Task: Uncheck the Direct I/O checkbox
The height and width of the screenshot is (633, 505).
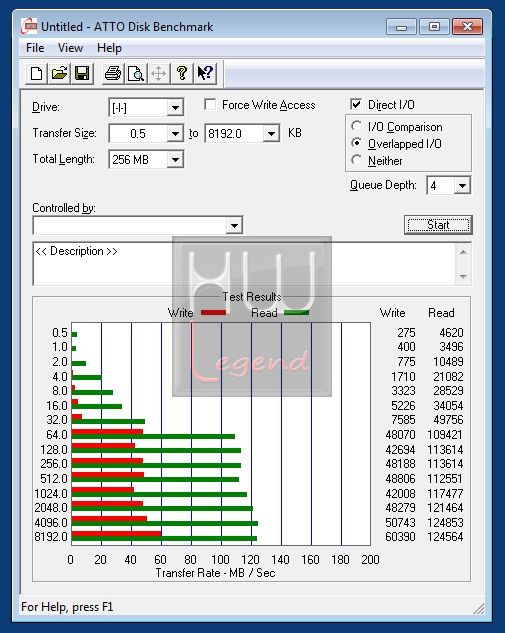Action: (x=356, y=105)
